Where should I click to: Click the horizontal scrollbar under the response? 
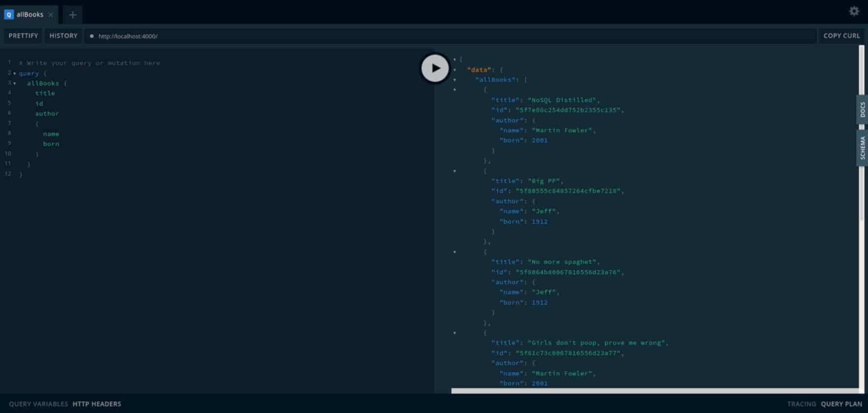(655, 391)
